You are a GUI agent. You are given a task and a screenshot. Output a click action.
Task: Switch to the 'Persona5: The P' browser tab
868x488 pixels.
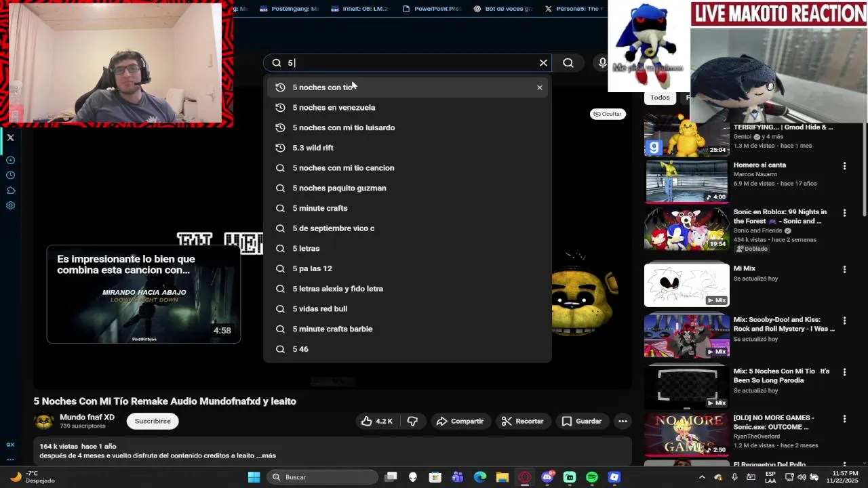tap(574, 9)
